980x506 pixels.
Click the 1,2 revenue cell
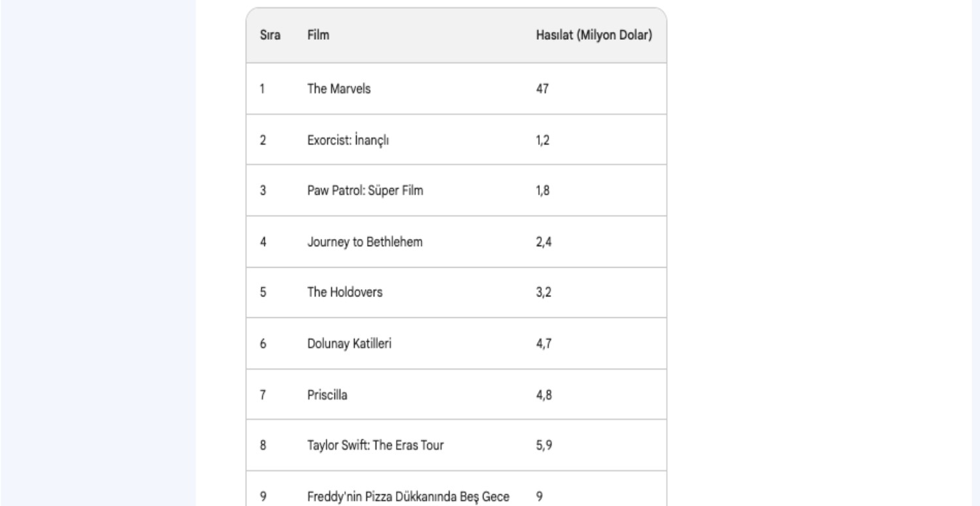click(x=542, y=140)
